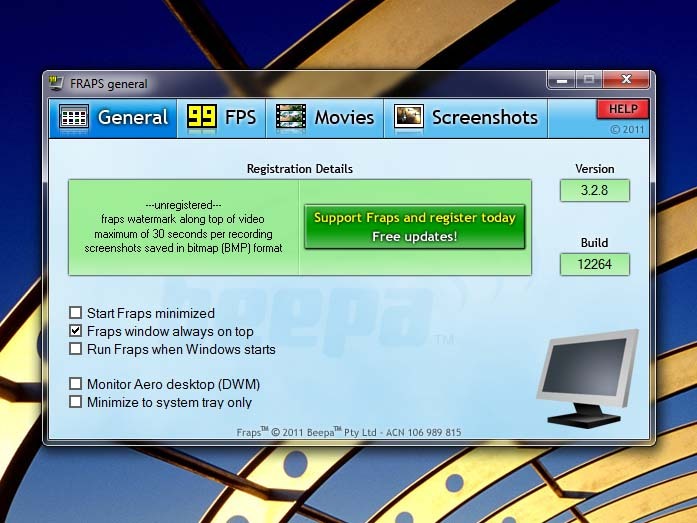Screen dimensions: 697x523
Task: Click Support Fraps and register today button
Action: coord(414,227)
